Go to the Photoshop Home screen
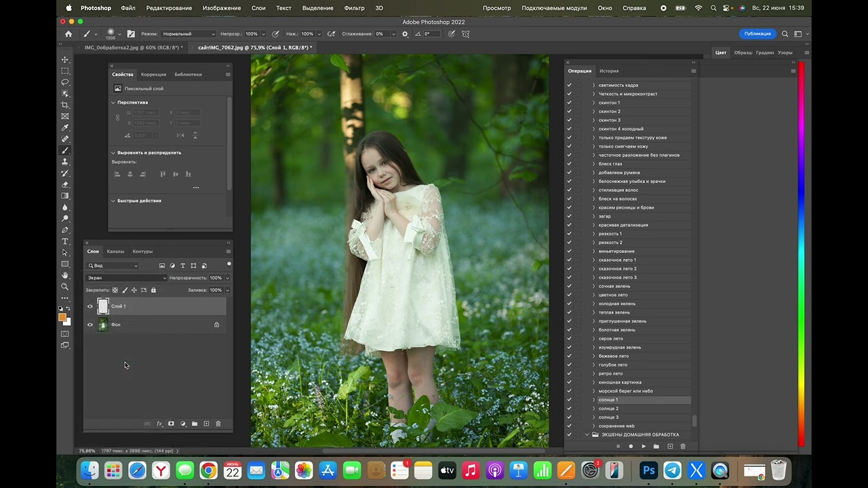 coord(68,34)
